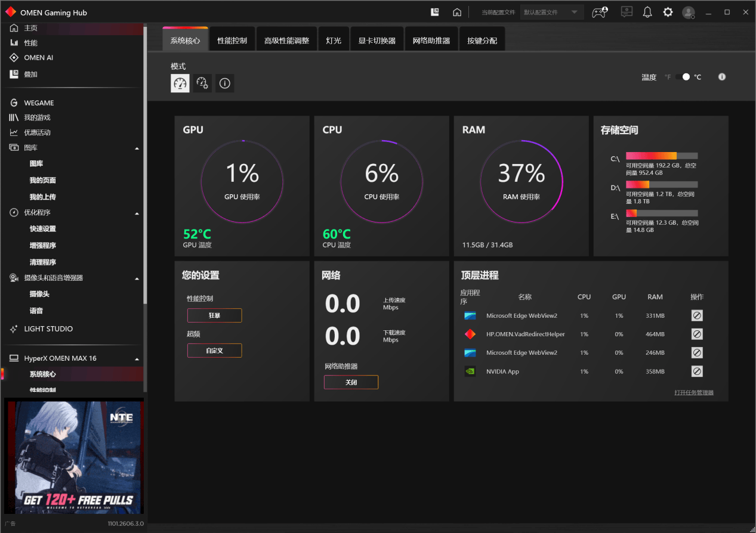Open the notifications bell icon
This screenshot has height=533, width=756.
[647, 12]
